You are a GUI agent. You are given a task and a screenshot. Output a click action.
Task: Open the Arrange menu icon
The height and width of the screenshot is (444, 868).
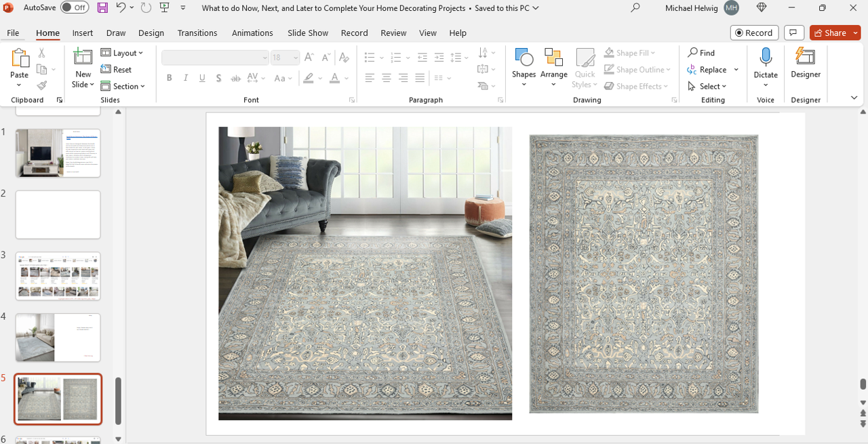[x=553, y=68]
